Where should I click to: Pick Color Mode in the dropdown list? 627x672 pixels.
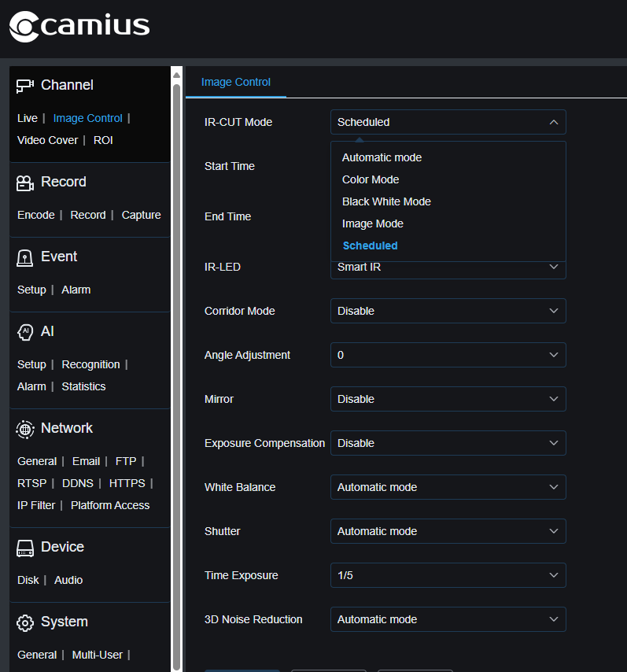click(371, 179)
